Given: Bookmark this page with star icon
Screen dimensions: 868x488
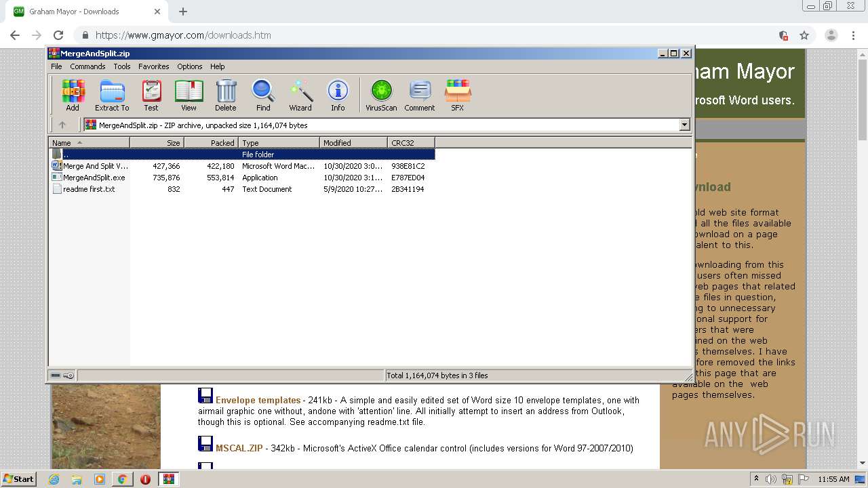Looking at the screenshot, I should click(x=804, y=35).
